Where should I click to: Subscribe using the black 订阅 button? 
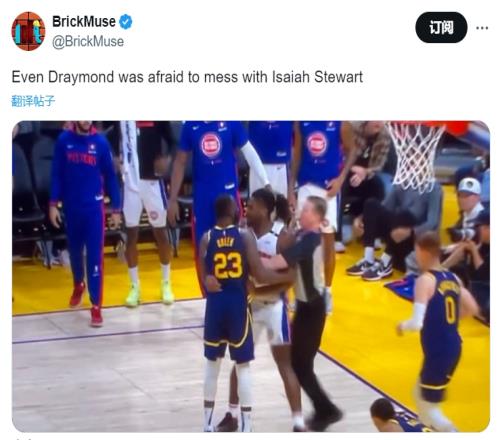point(441,27)
